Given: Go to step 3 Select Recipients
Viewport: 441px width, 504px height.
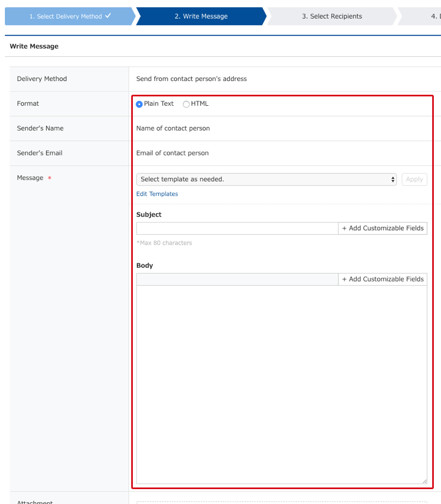Looking at the screenshot, I should tap(332, 17).
